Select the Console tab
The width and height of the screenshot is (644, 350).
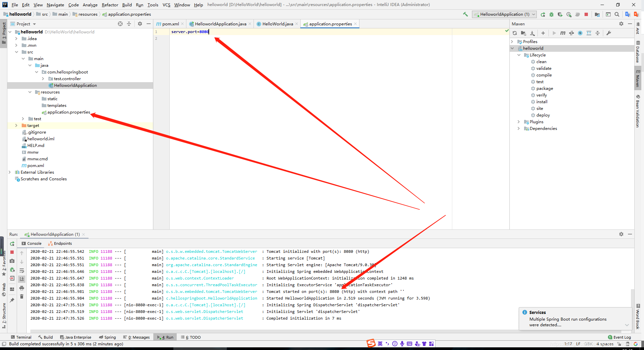[x=31, y=243]
